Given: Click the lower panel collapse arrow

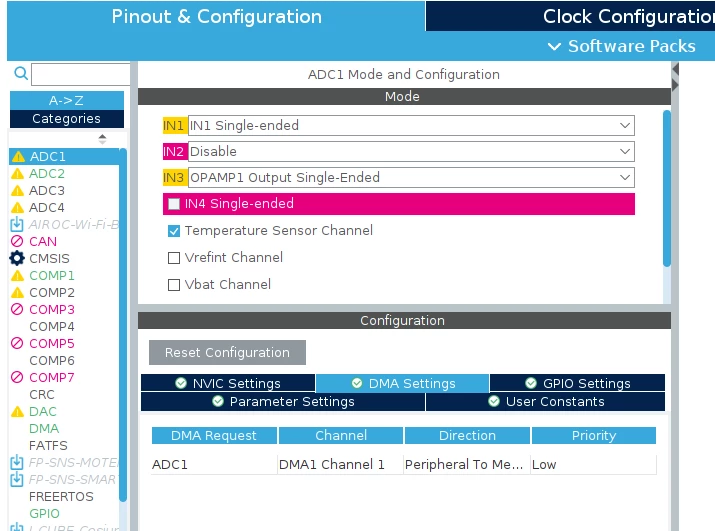Looking at the screenshot, I should coord(675,84).
